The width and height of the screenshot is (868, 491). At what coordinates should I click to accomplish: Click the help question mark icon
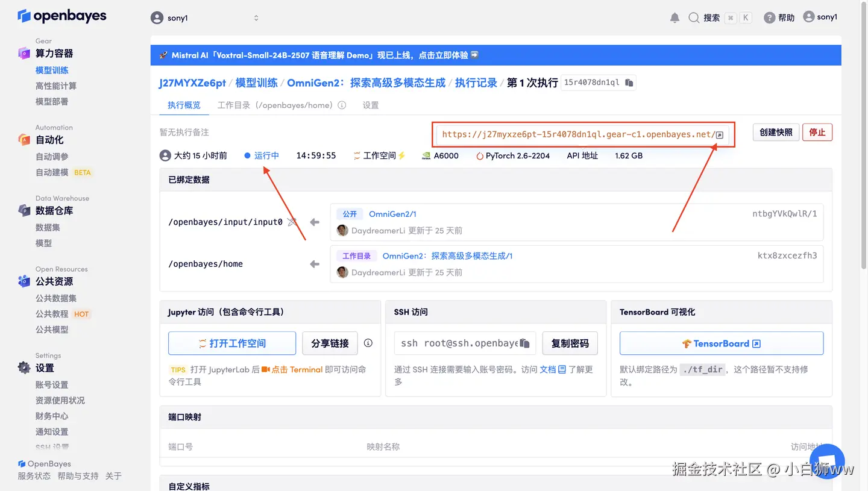769,18
